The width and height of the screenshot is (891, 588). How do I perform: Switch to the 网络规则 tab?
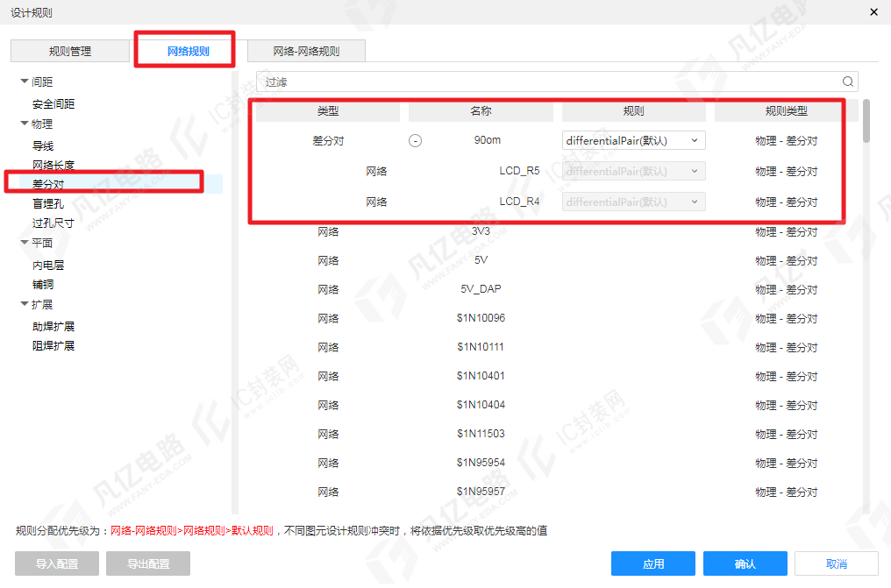[x=188, y=51]
